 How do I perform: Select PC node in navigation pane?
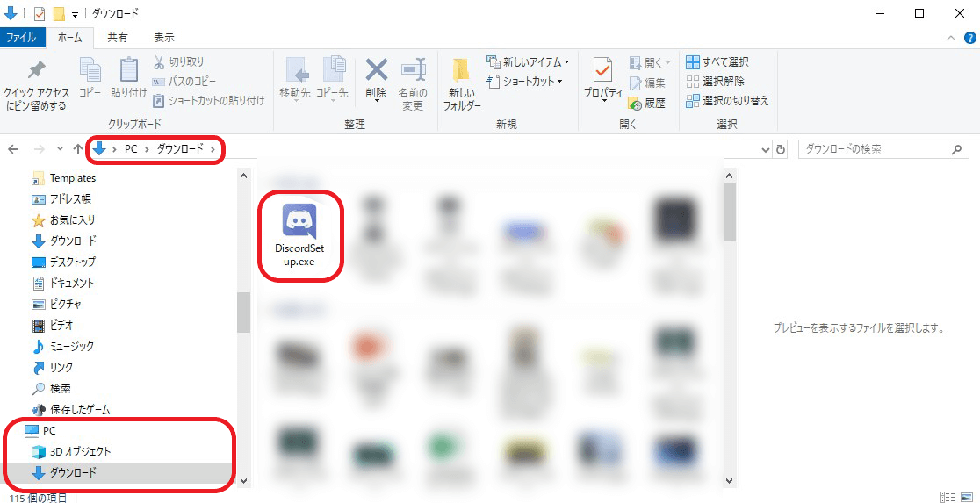pos(40,430)
